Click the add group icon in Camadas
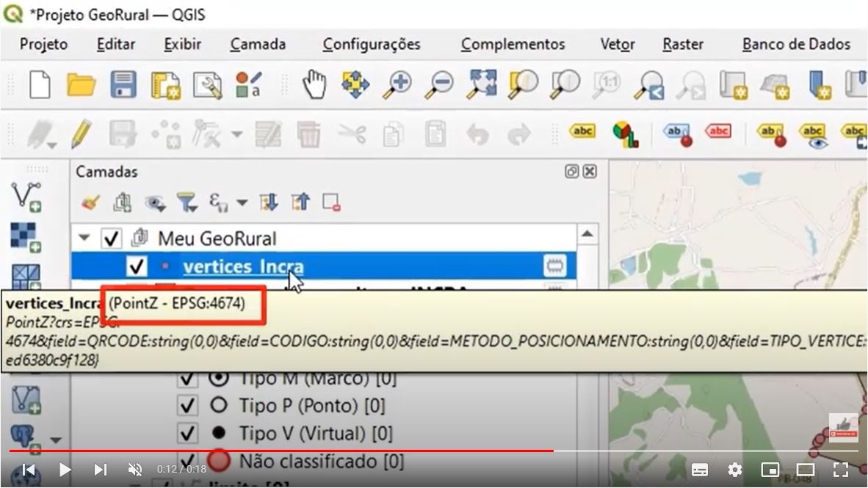Image resolution: width=868 pixels, height=488 pixels. point(122,203)
